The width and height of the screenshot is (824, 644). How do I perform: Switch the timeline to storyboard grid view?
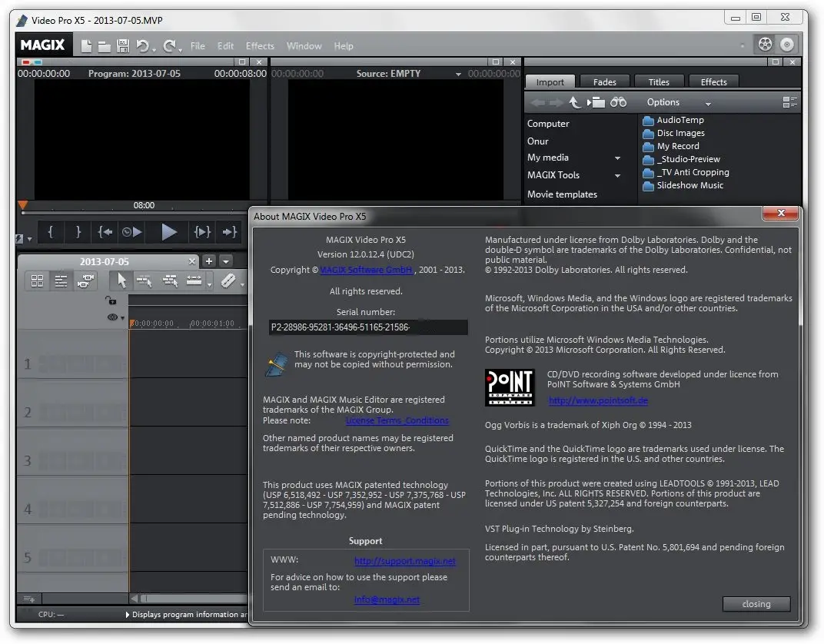[x=37, y=281]
